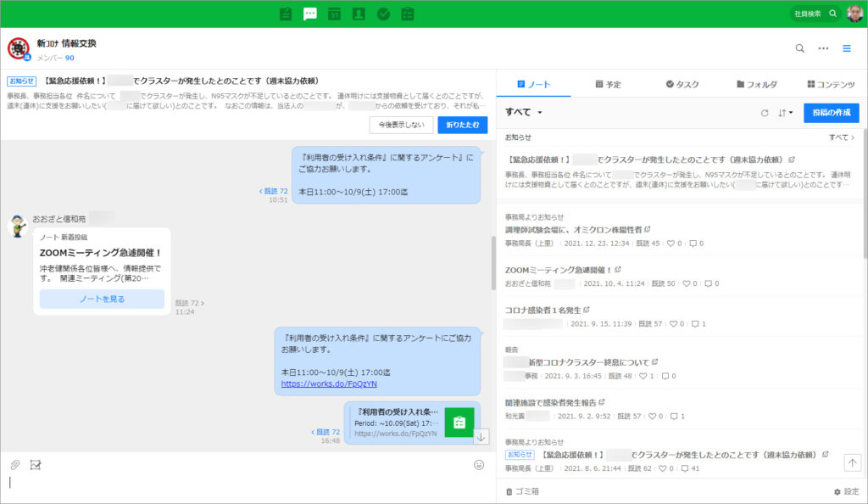Open the Calendar icon in top bar
This screenshot has height=504, width=868.
[334, 14]
